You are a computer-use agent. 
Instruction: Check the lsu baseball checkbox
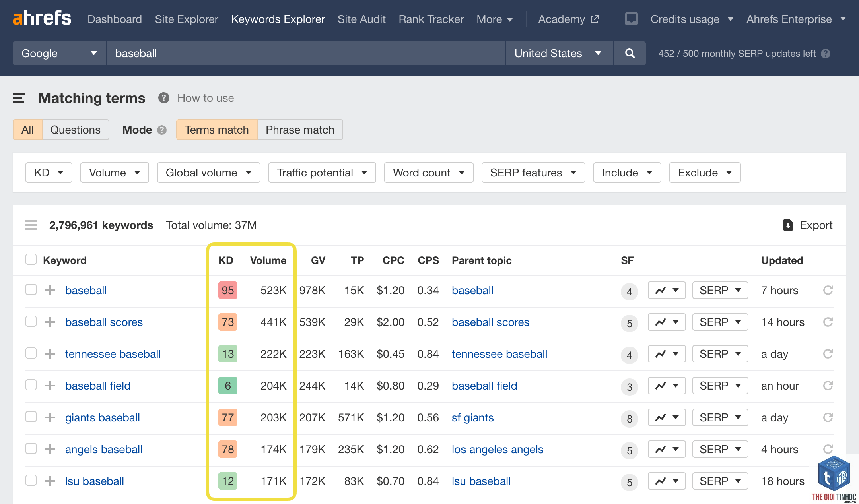coord(31,480)
